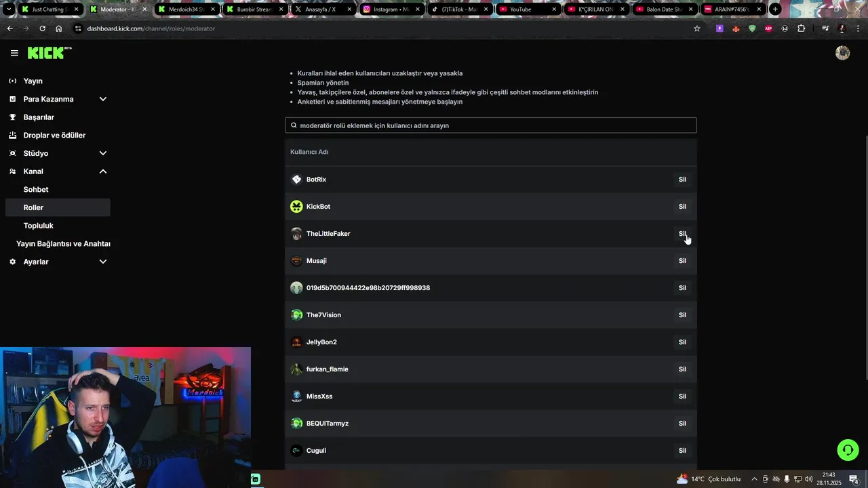Click JellyBon2 avatar
The height and width of the screenshot is (488, 868).
296,342
